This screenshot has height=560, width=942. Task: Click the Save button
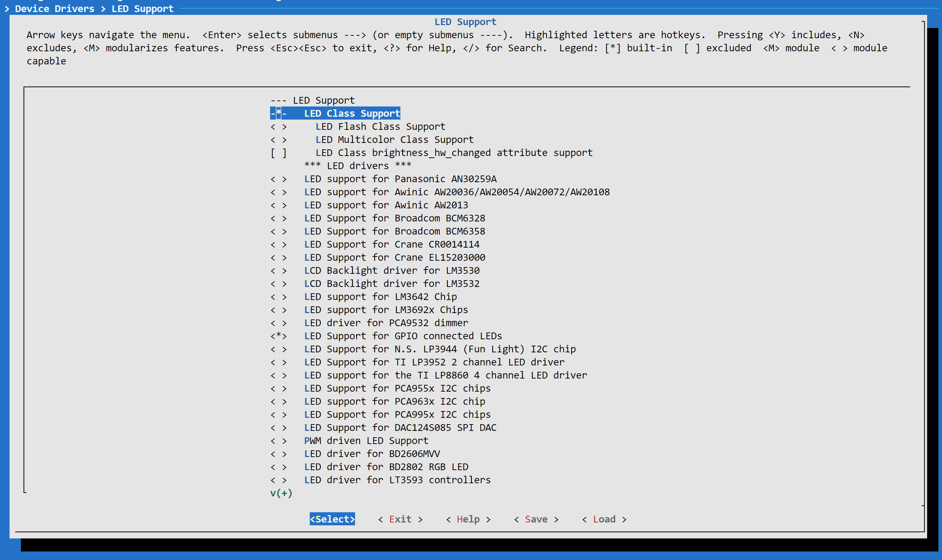tap(536, 519)
